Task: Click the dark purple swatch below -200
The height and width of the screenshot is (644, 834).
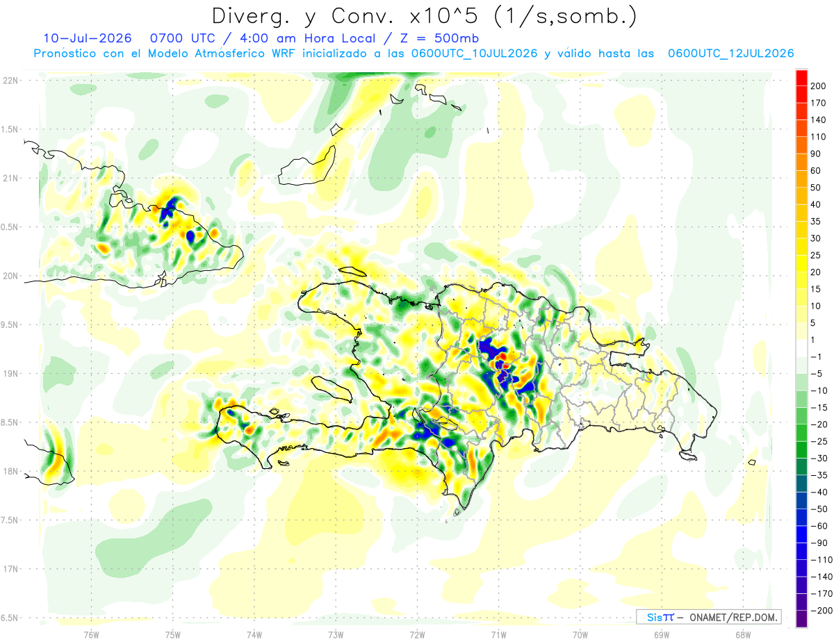Action: click(x=801, y=619)
